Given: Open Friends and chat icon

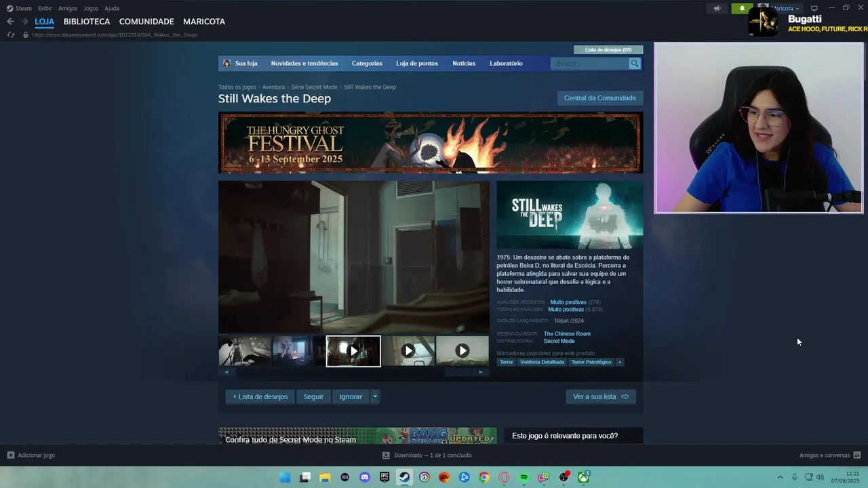Looking at the screenshot, I should [857, 455].
